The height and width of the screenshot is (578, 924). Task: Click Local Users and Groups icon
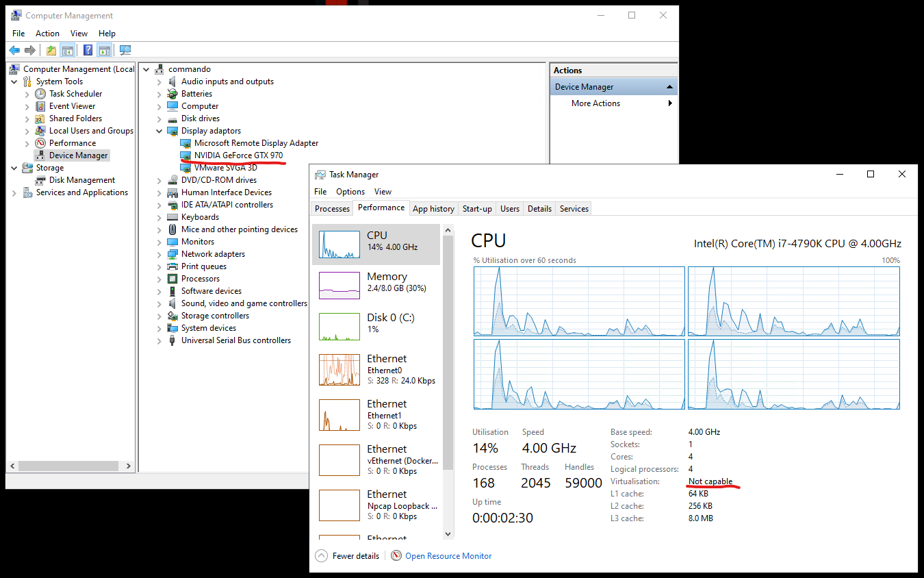pyautogui.click(x=40, y=131)
